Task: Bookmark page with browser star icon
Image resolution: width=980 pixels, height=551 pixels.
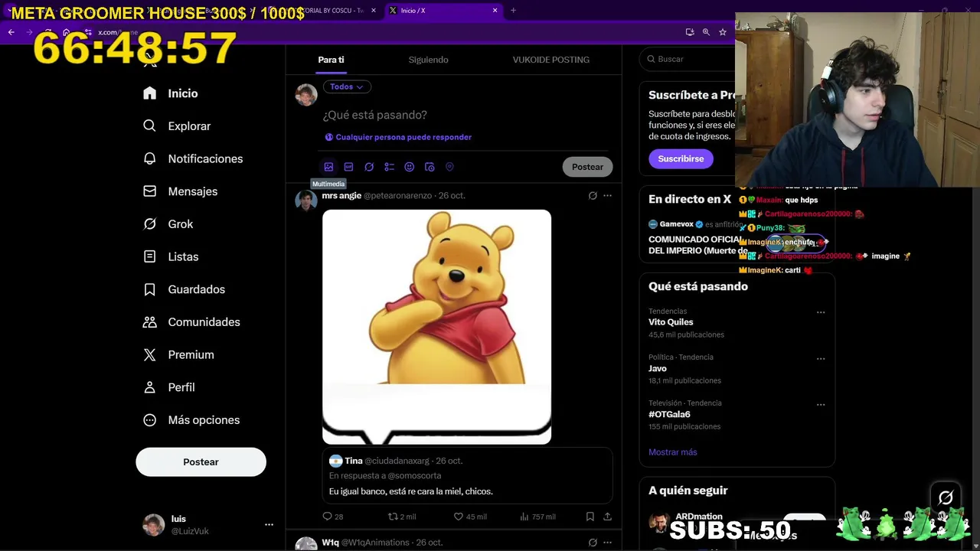Action: tap(722, 32)
